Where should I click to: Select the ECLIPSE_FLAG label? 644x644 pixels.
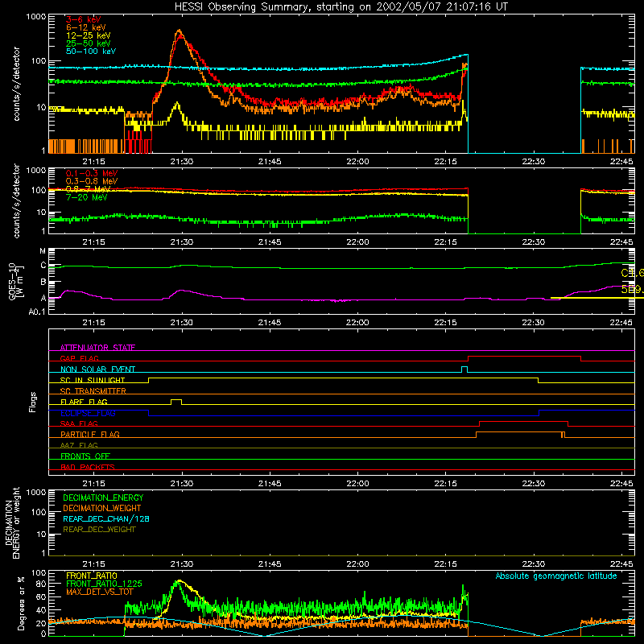click(x=88, y=413)
